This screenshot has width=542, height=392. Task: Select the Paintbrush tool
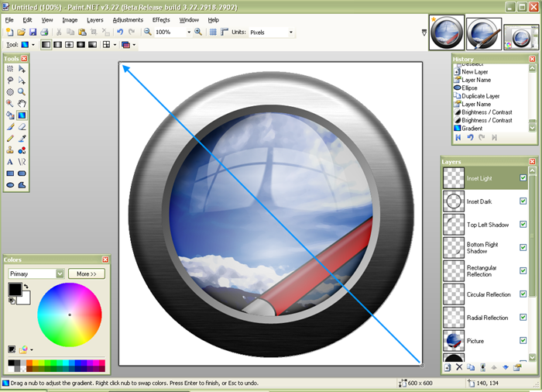10,127
